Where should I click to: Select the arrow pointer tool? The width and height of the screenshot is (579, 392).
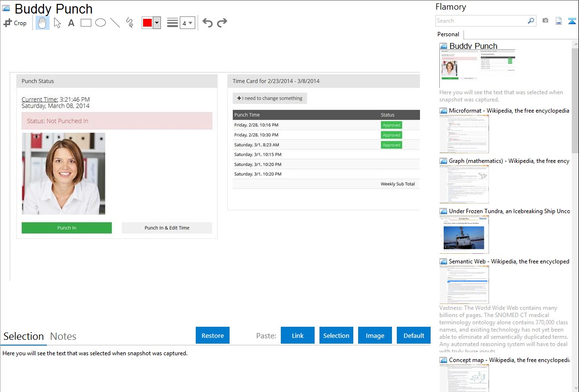[x=57, y=23]
